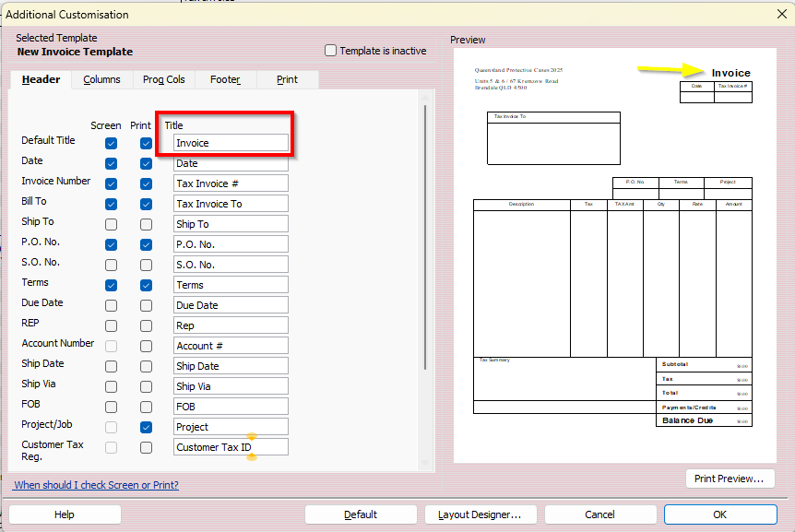Enable S.O. No. Screen checkbox
Screen dimensions: 795x532
tap(111, 265)
